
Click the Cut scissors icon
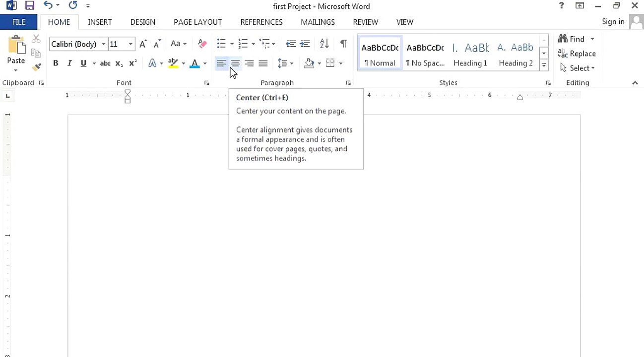point(36,39)
